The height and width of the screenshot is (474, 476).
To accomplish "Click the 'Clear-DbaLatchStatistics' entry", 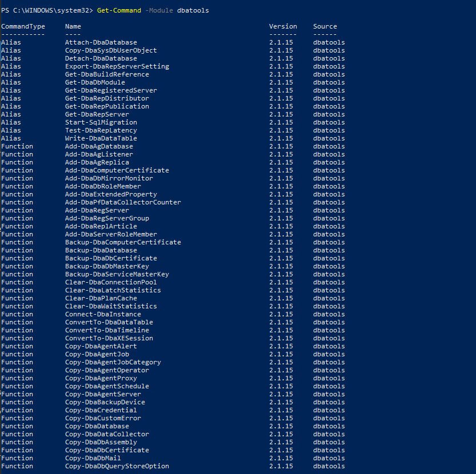I will 113,290.
